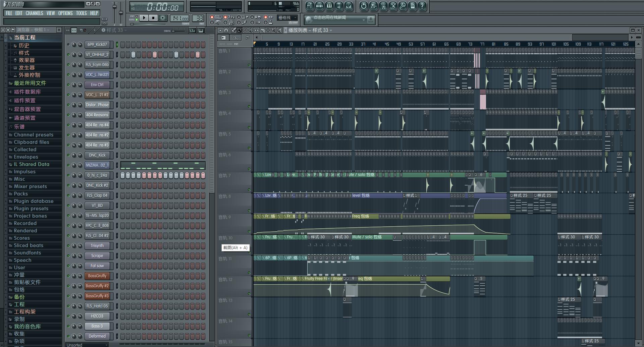
Task: Open the piano roll window button
Action: point(329,6)
